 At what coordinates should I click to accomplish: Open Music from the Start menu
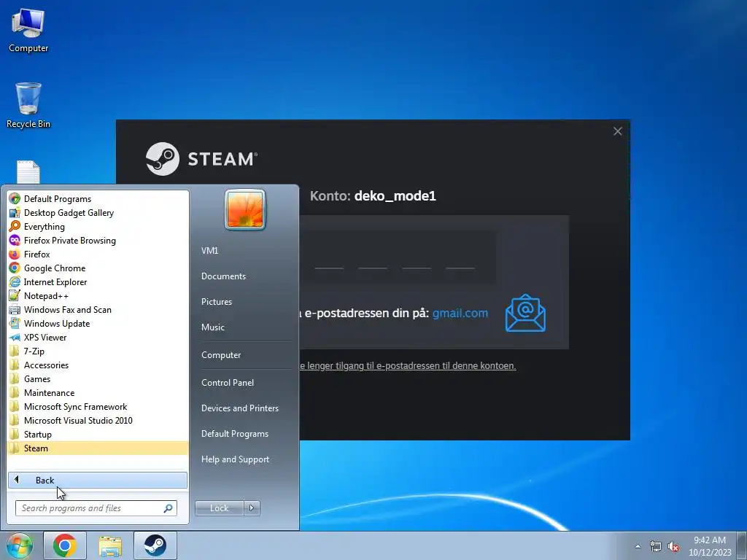tap(212, 327)
